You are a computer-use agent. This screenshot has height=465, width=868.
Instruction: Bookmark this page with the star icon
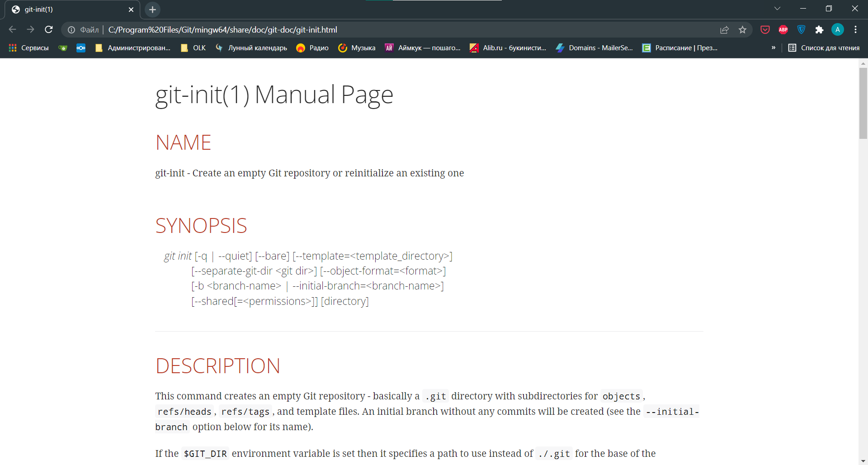(x=742, y=30)
